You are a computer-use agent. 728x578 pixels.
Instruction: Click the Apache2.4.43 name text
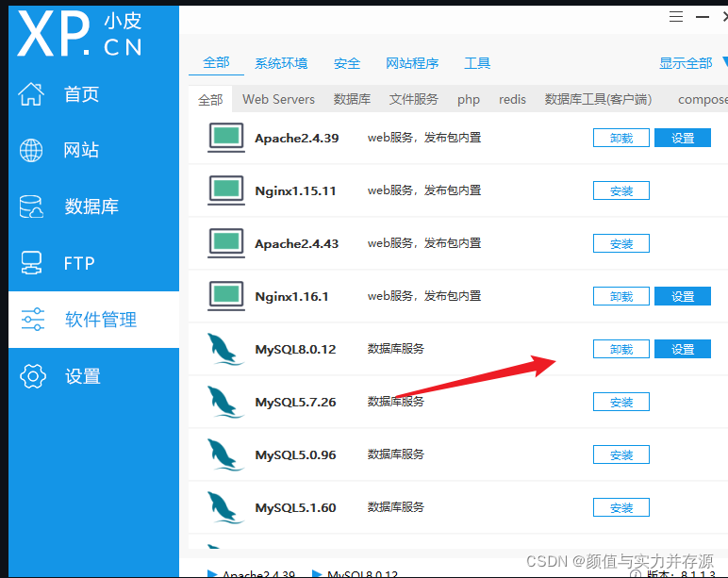pyautogui.click(x=297, y=243)
